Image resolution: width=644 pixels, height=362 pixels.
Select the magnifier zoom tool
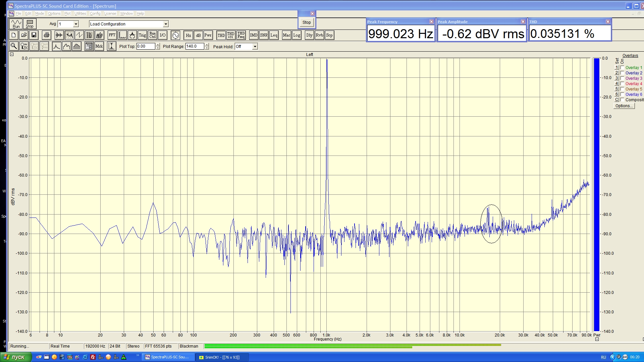click(x=14, y=46)
